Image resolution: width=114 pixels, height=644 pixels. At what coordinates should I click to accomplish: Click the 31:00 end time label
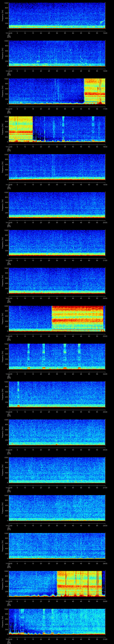click(x=105, y=639)
